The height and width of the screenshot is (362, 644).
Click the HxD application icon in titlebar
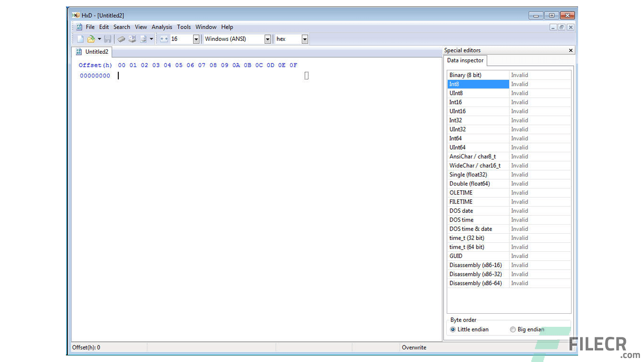74,15
